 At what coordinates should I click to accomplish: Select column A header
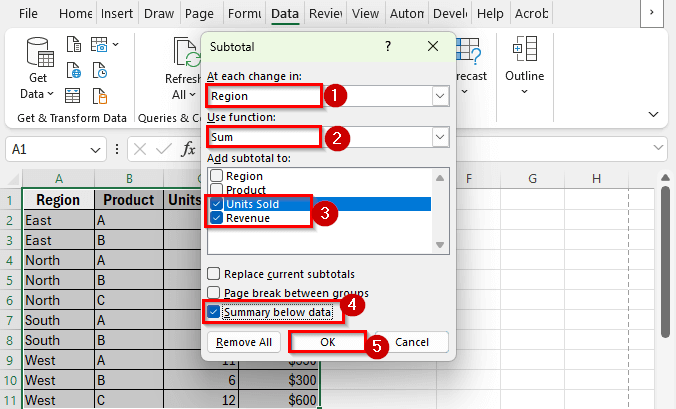pos(59,178)
